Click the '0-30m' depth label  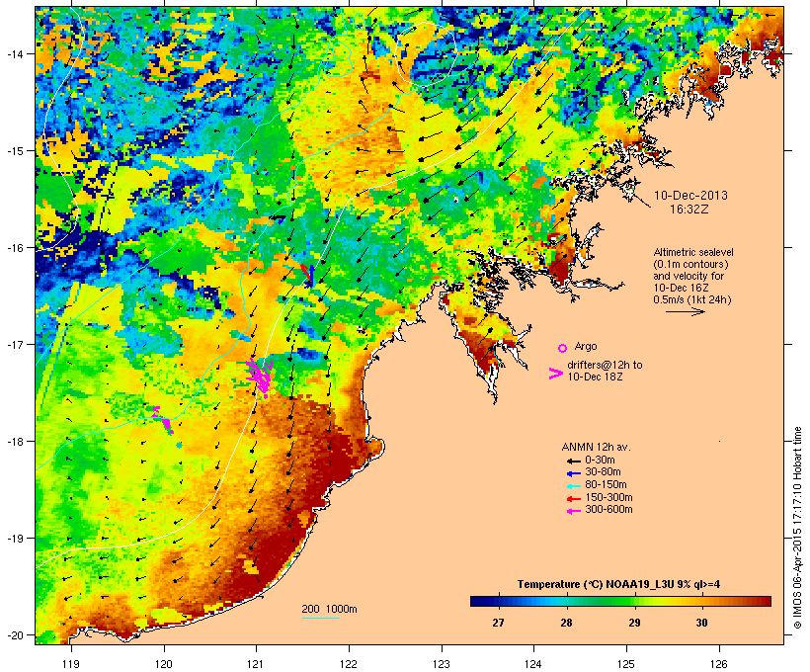tap(600, 460)
